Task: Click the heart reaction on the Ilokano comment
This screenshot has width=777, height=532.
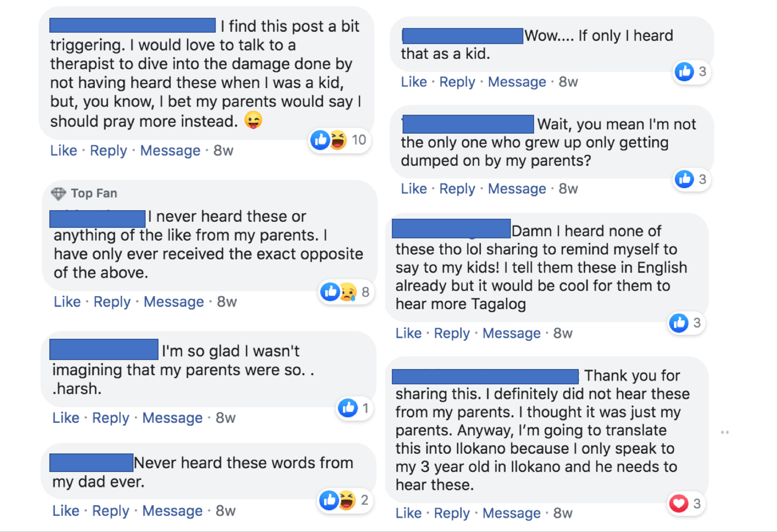Action: [x=679, y=503]
